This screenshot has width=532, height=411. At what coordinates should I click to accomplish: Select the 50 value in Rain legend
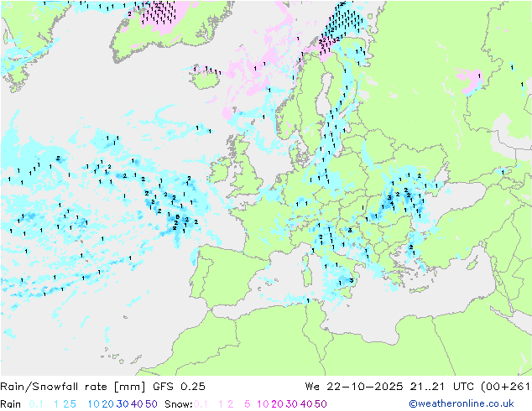(151, 404)
